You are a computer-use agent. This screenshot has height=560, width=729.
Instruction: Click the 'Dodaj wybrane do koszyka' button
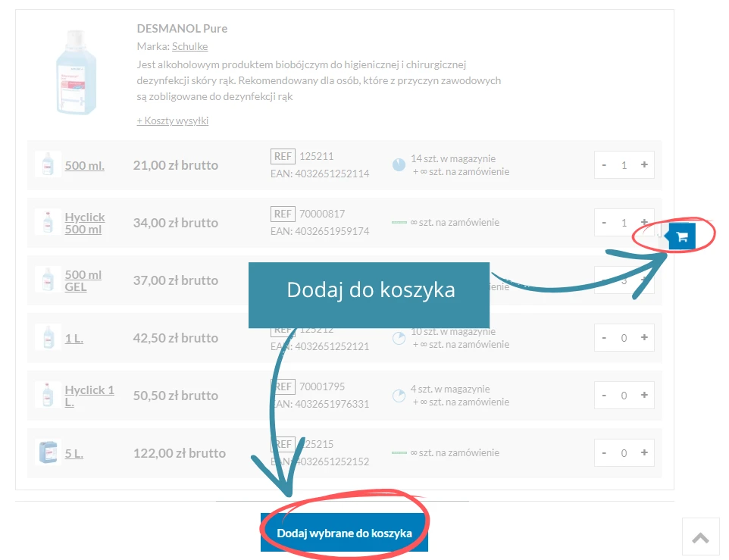pyautogui.click(x=344, y=533)
